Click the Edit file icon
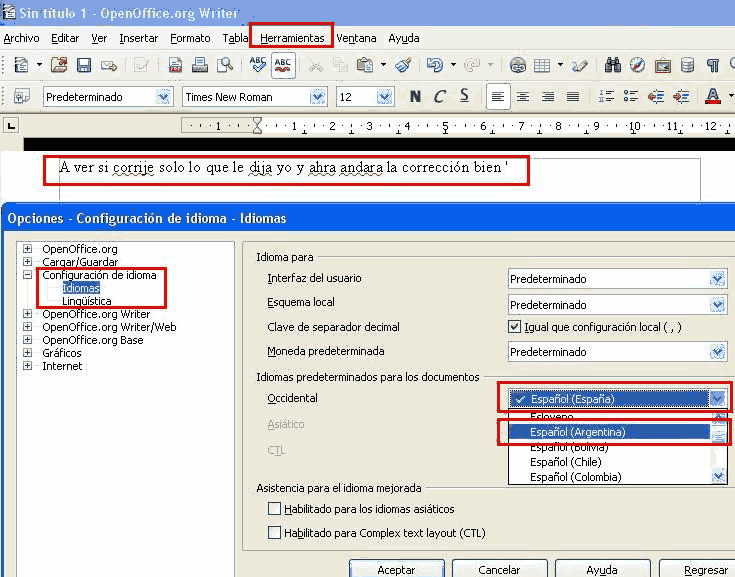This screenshot has width=735, height=577. click(x=141, y=65)
